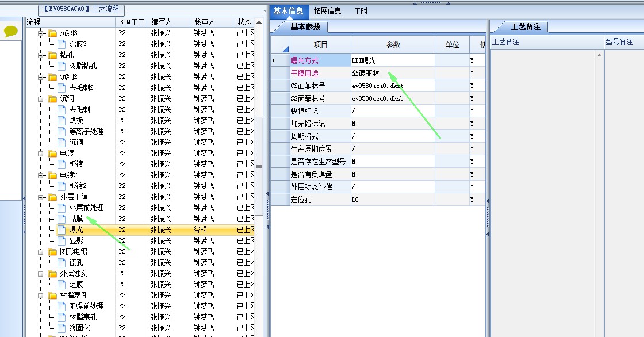
Task: Click the LDI曝光 parameter cell
Action: (x=393, y=60)
